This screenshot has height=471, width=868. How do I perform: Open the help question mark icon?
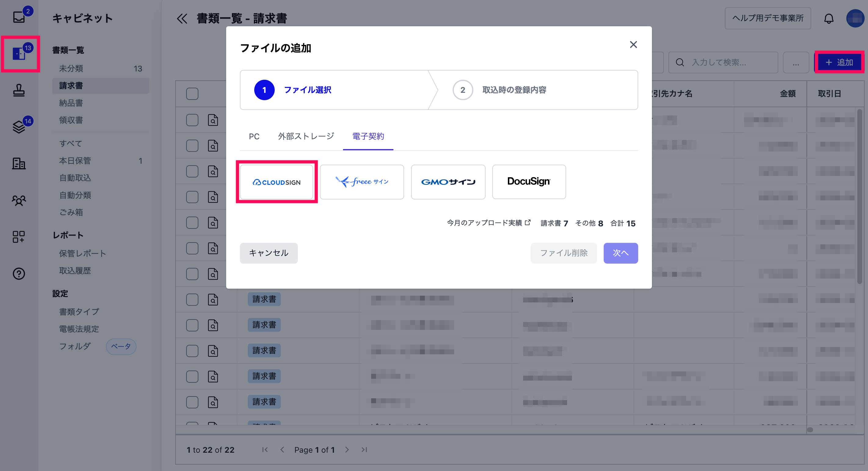click(x=19, y=273)
